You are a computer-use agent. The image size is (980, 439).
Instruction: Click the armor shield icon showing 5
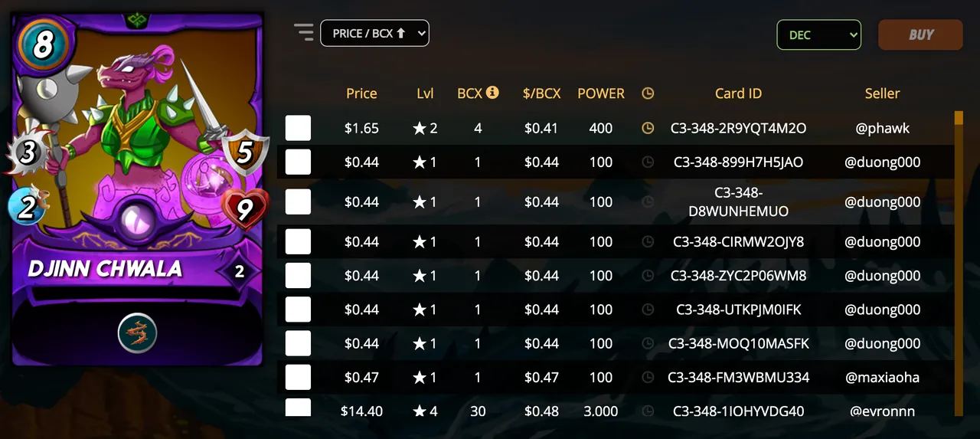pos(244,153)
